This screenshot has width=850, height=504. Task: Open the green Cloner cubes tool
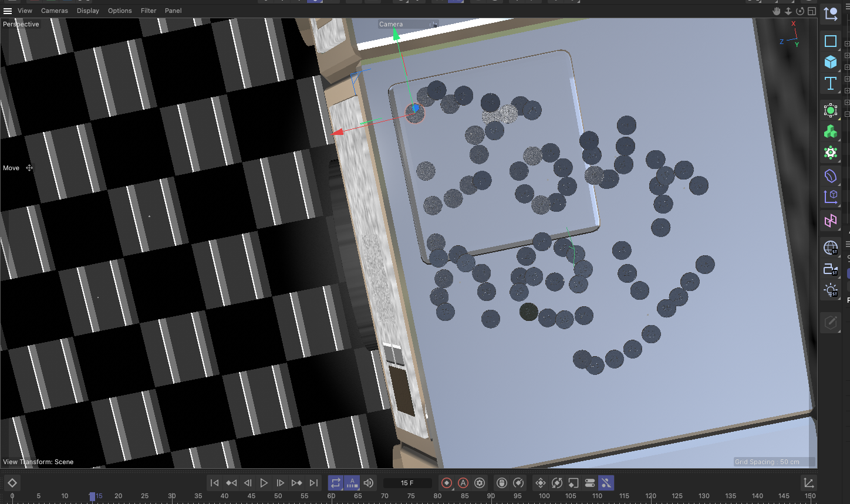tap(831, 131)
